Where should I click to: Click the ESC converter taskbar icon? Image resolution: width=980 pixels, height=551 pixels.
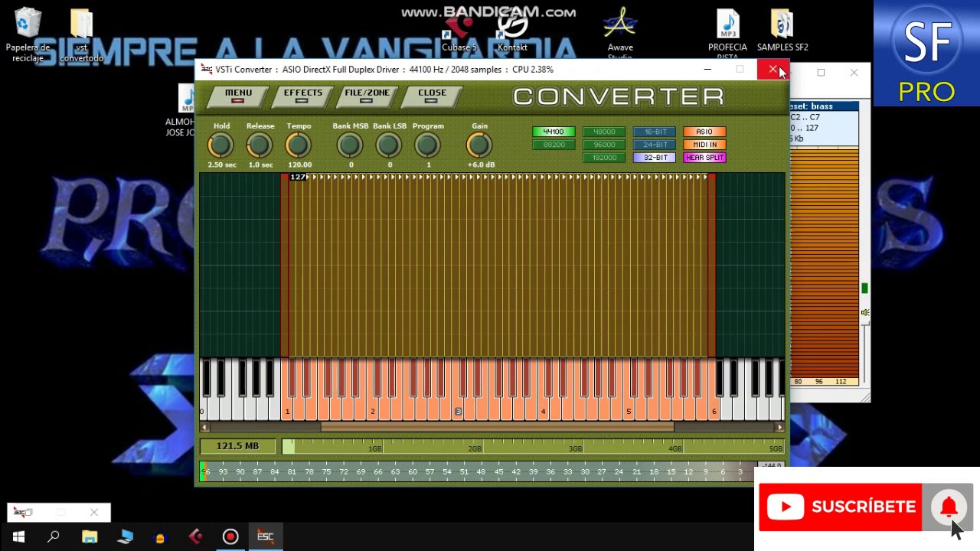pos(266,536)
